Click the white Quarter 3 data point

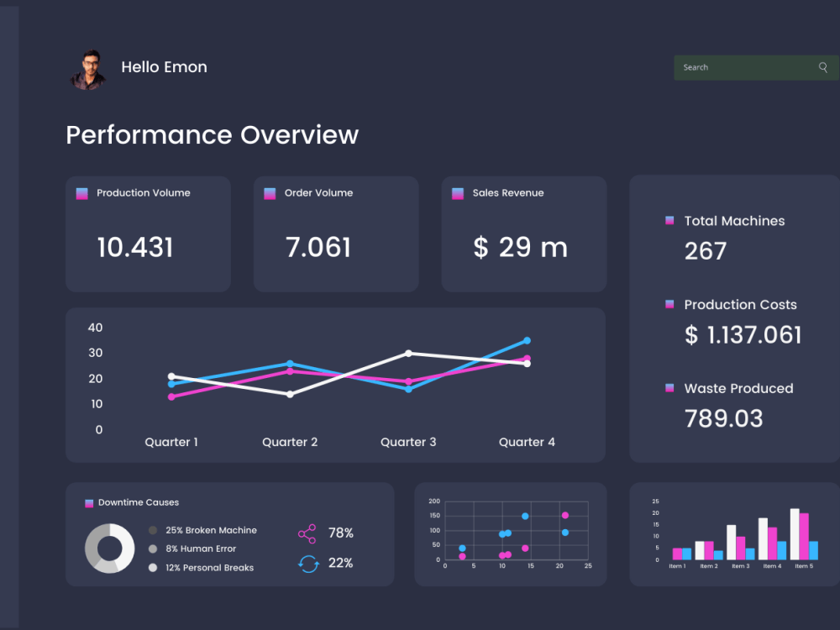tap(409, 353)
